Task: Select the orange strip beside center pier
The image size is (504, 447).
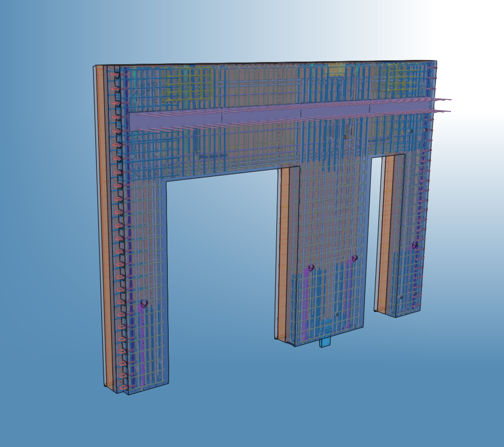Action: [284, 250]
